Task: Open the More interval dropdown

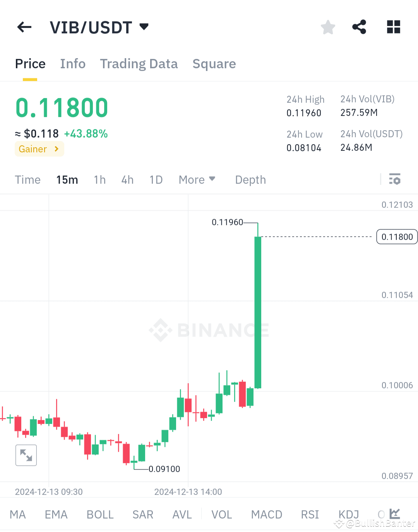Action: point(197,179)
